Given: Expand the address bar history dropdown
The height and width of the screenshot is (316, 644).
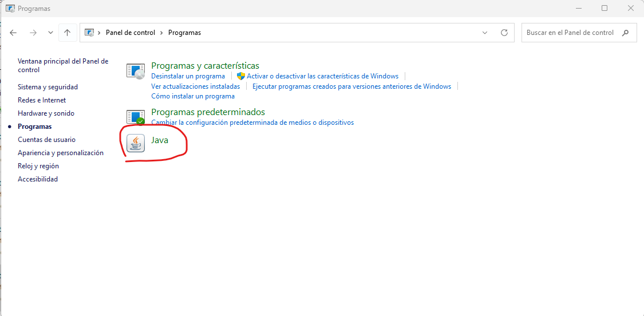Looking at the screenshot, I should tap(485, 33).
